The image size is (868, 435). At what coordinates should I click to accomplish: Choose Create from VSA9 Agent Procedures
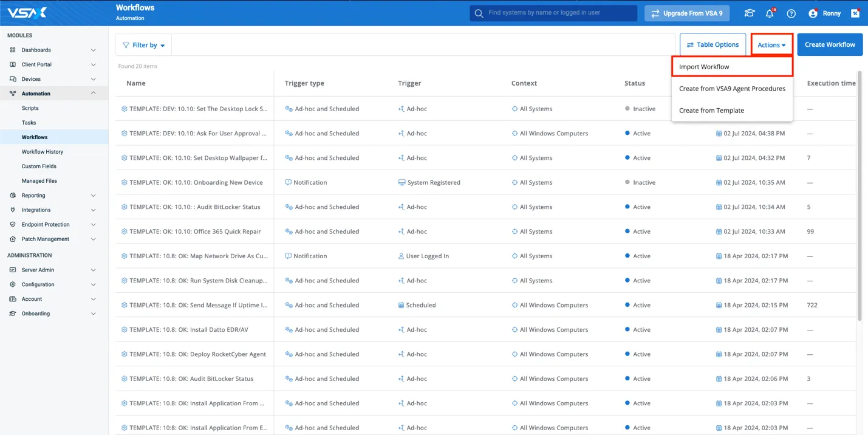[732, 89]
